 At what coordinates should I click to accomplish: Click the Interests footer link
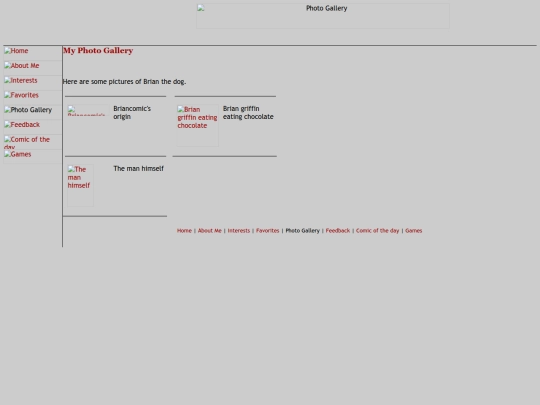239,231
